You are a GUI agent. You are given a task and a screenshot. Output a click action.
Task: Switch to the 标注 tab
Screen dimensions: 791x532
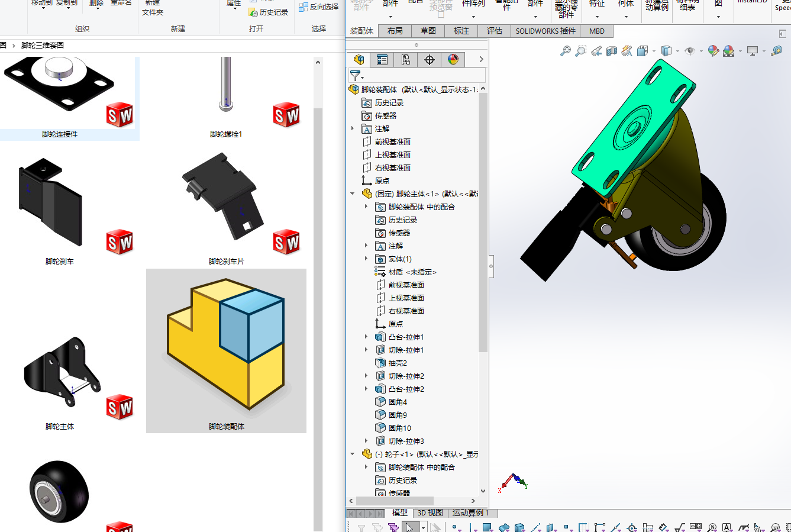(461, 31)
